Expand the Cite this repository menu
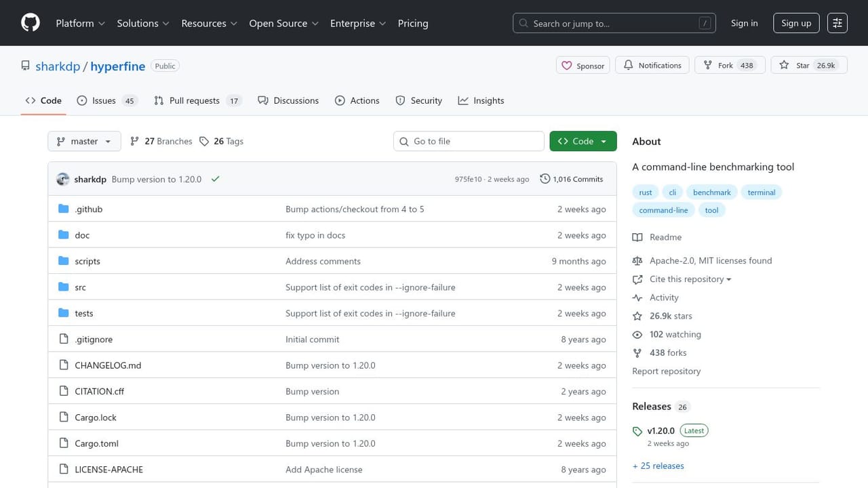Screen dimensions: 868x488 [690, 279]
